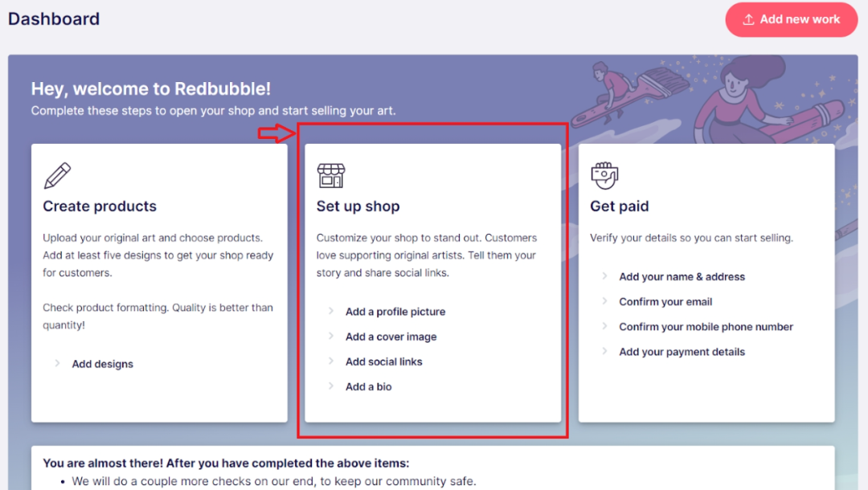Click chevron next to Add social links
868x490 pixels.
point(330,361)
